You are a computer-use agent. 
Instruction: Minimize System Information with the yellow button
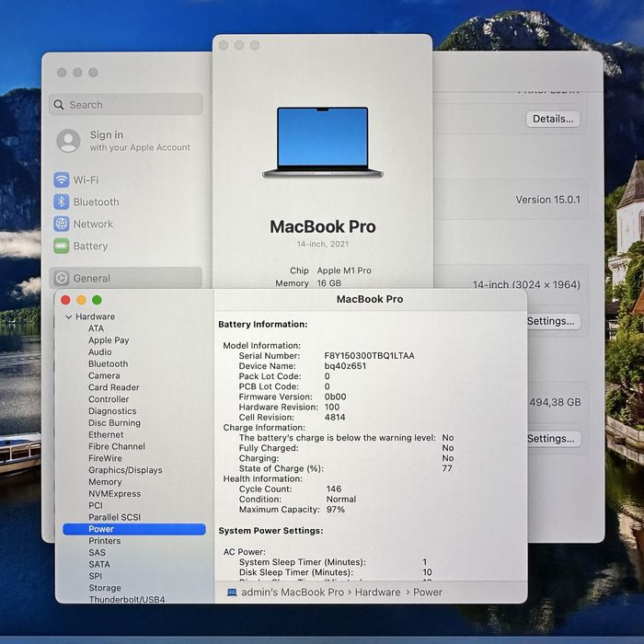pyautogui.click(x=81, y=300)
